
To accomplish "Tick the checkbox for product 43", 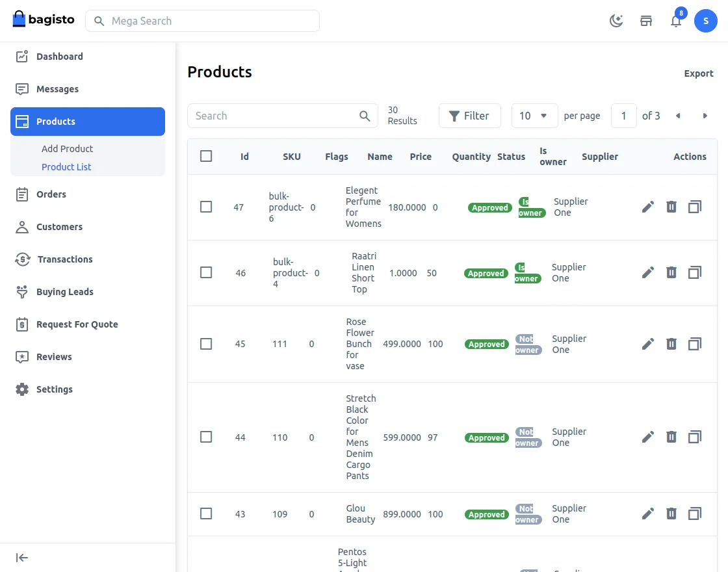I will click(x=206, y=513).
